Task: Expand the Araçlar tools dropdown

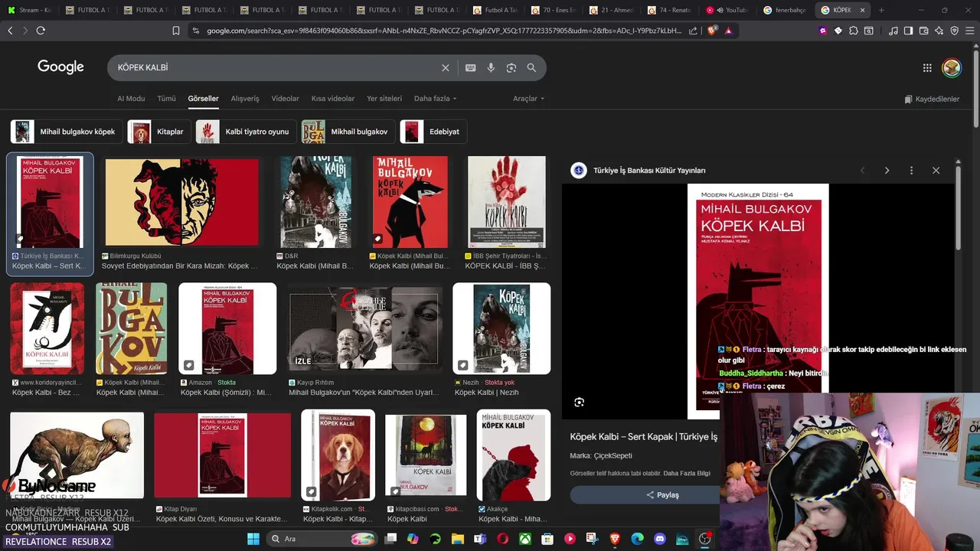Action: (x=528, y=99)
